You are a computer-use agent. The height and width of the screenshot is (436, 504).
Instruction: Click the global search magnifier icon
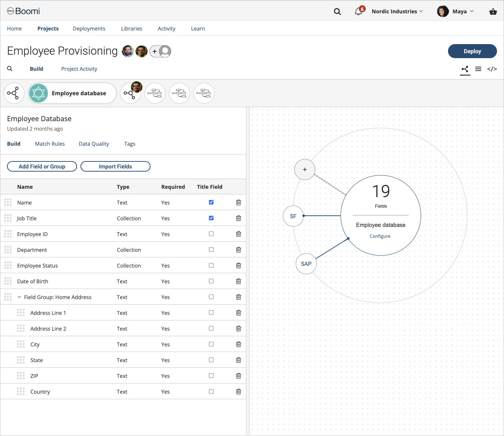pyautogui.click(x=337, y=12)
